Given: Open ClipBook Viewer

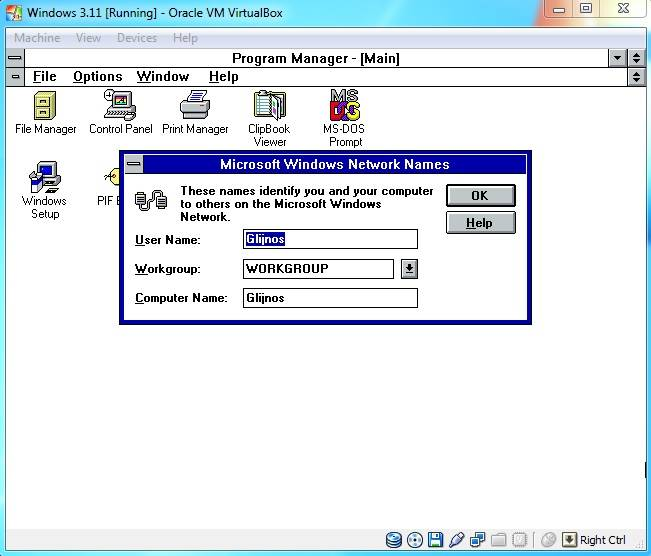Looking at the screenshot, I should click(270, 106).
